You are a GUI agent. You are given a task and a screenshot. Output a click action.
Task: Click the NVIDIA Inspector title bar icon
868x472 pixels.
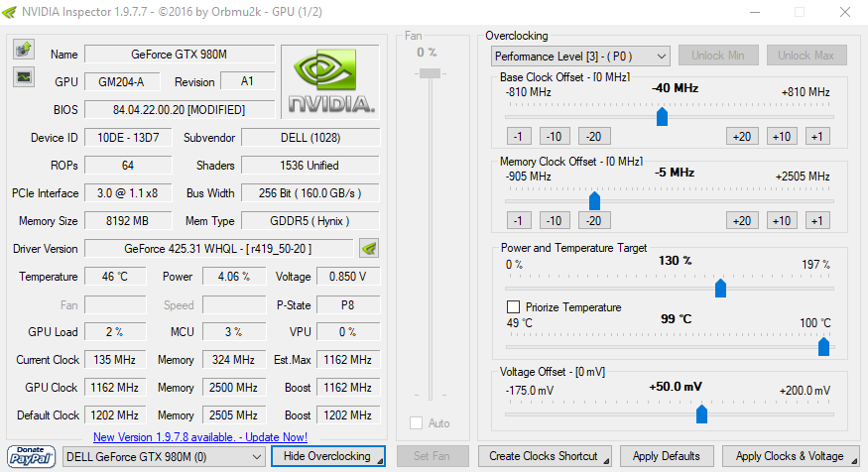[9, 12]
